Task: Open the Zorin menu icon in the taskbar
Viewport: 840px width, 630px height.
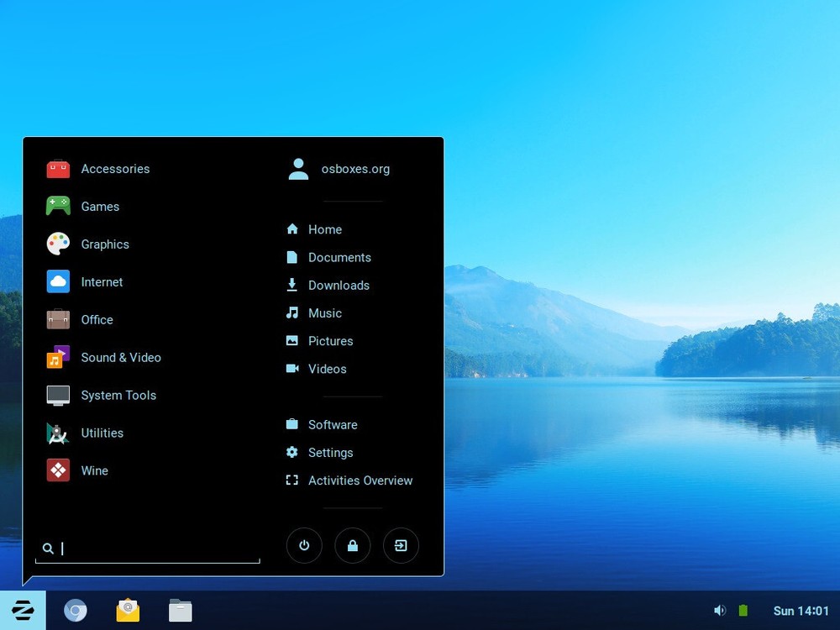Action: (23, 610)
